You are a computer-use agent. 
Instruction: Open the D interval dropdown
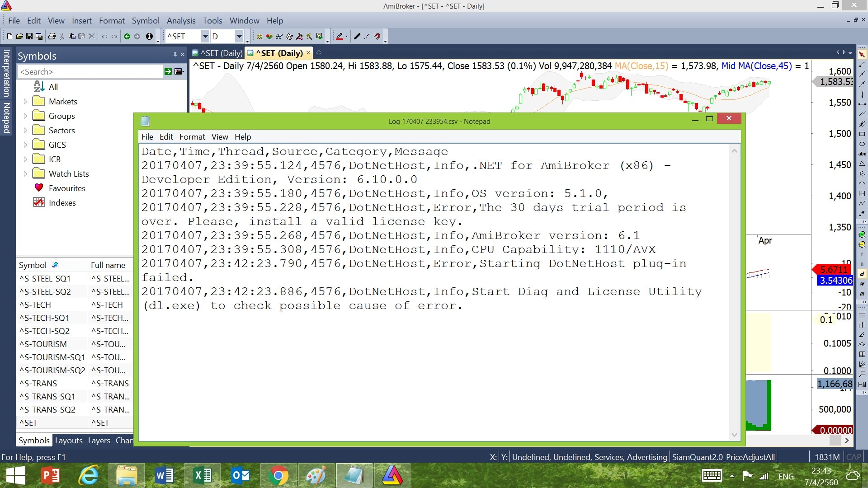coord(239,37)
